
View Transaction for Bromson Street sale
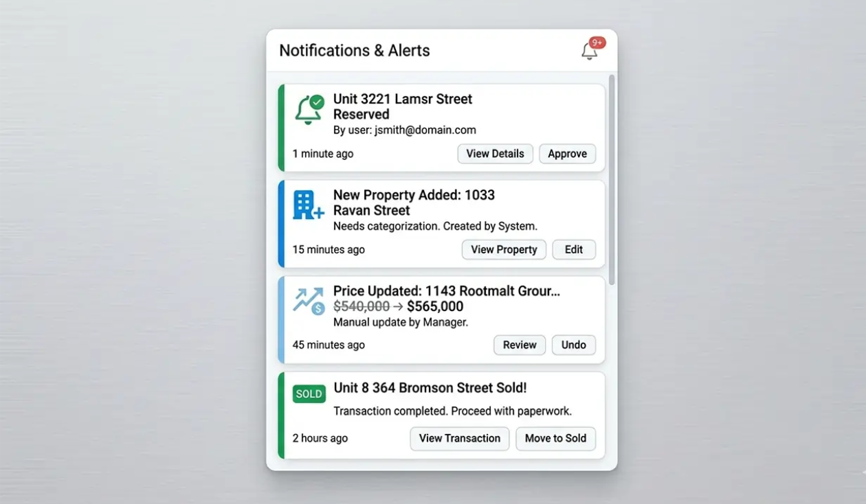click(459, 438)
